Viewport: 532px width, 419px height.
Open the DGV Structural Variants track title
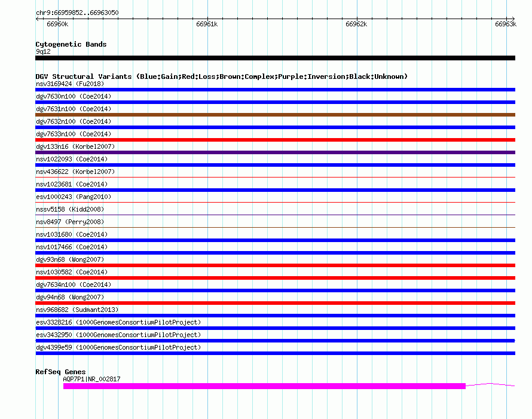click(222, 77)
